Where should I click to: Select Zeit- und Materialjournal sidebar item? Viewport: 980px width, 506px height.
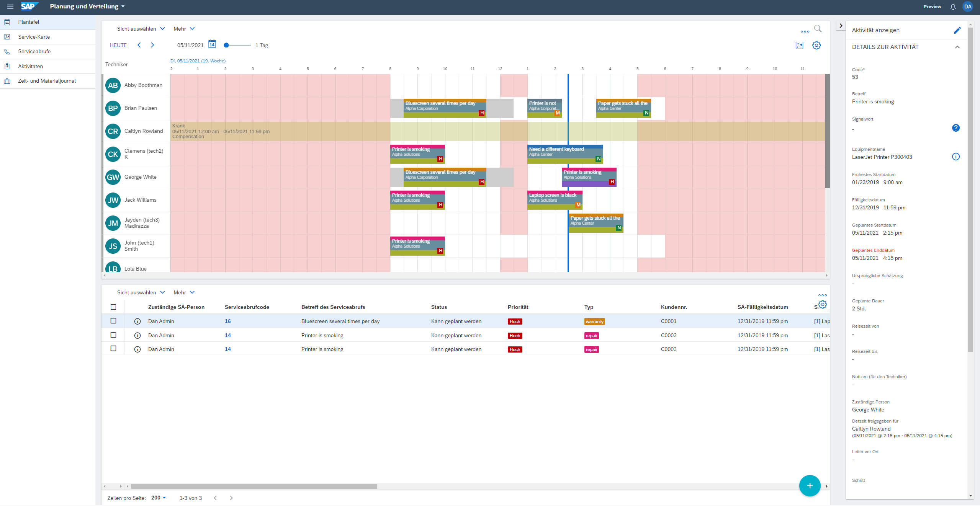[47, 81]
